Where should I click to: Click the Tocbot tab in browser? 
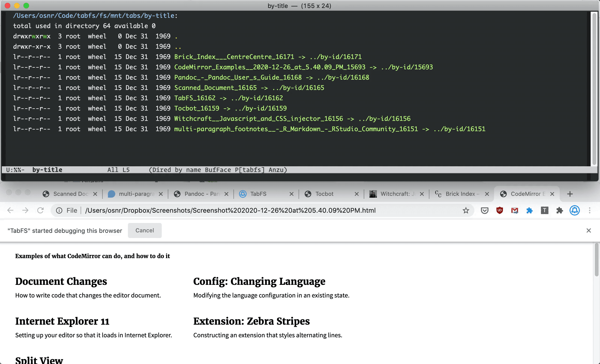tap(324, 193)
